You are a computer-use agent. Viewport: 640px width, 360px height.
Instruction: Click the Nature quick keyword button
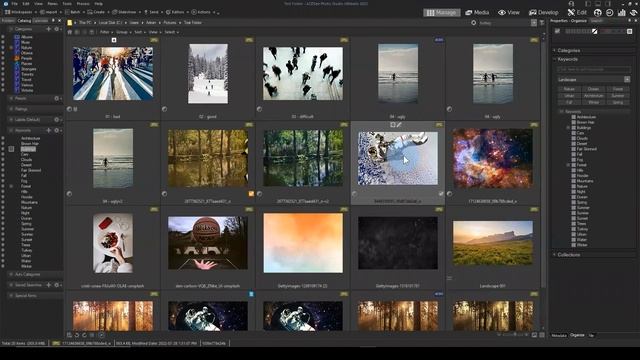pos(569,89)
